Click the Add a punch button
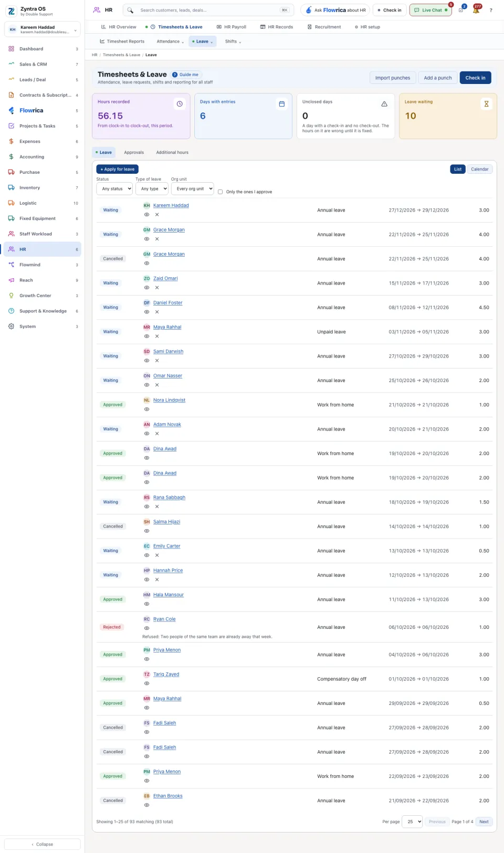 (438, 78)
